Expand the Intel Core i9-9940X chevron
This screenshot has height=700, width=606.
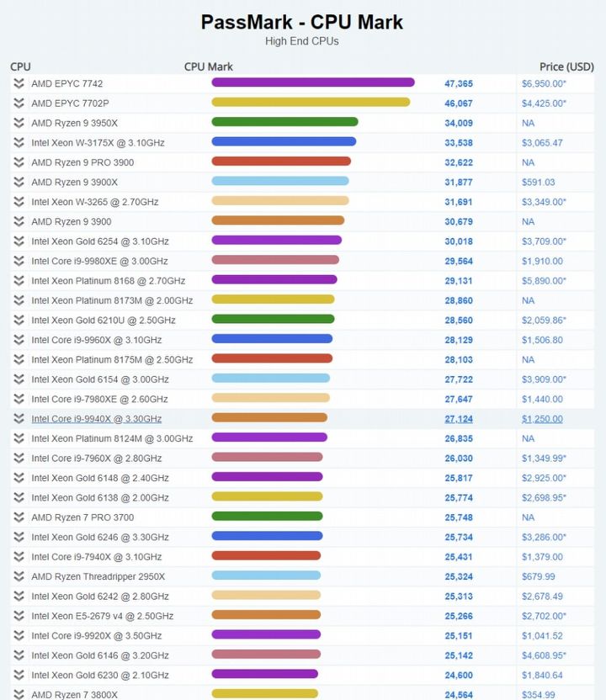[19, 419]
